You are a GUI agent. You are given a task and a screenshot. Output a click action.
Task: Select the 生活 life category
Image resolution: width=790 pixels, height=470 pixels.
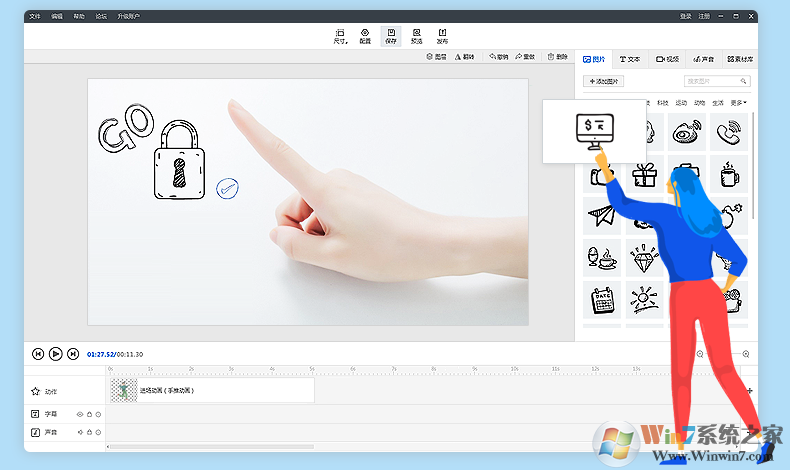(717, 103)
